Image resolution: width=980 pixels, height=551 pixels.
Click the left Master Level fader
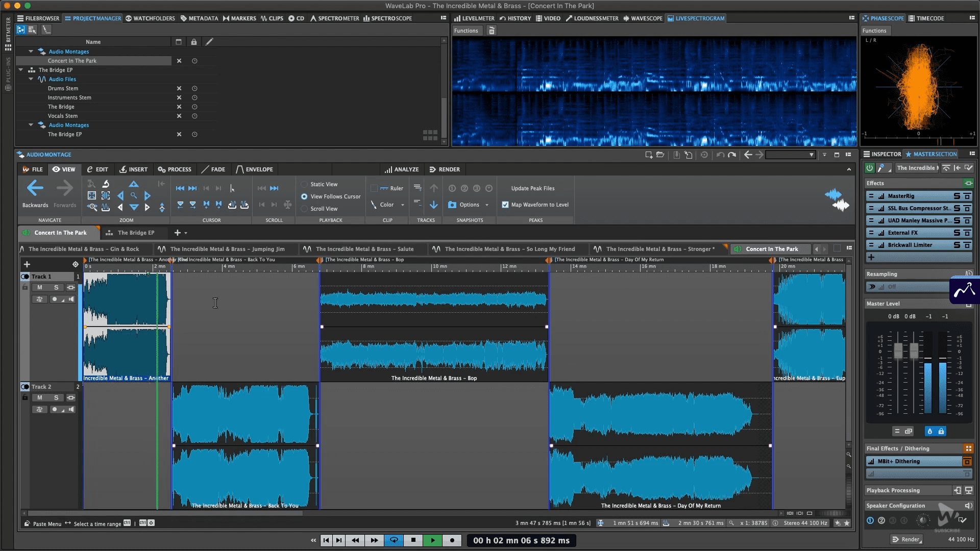(x=898, y=350)
